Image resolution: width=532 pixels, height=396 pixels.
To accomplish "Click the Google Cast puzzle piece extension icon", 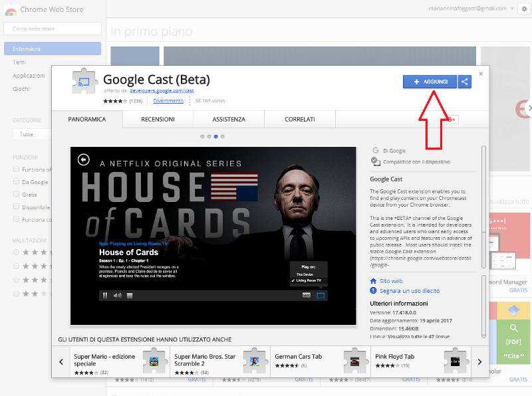I will (x=84, y=81).
